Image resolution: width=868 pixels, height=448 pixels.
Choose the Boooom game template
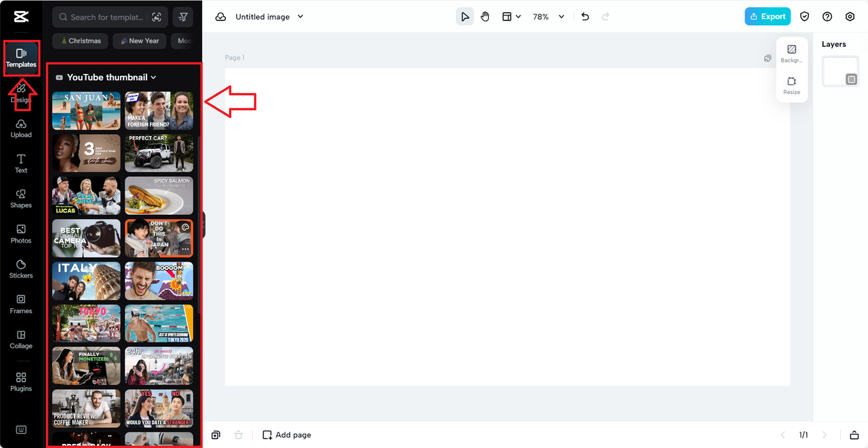click(x=159, y=281)
